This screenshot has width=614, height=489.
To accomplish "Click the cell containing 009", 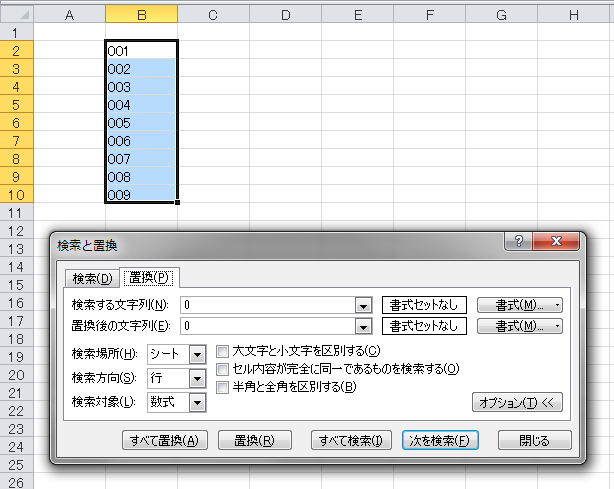I will tap(141, 195).
